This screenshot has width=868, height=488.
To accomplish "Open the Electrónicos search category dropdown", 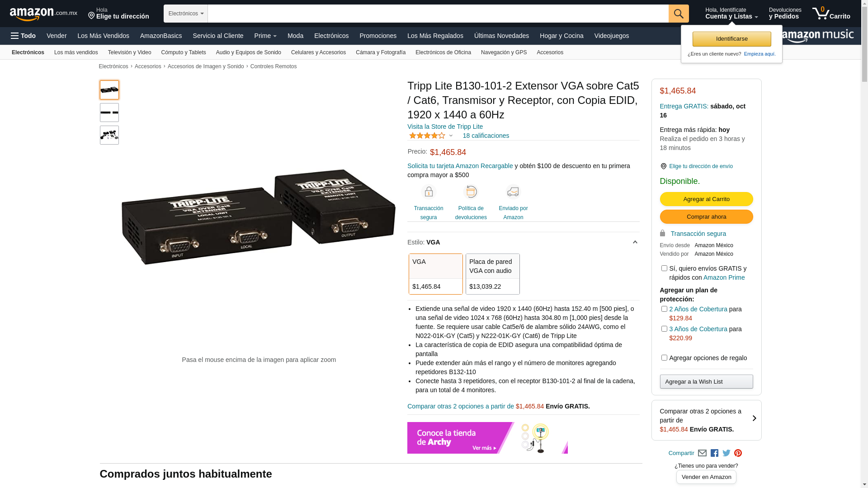I will coord(186,14).
